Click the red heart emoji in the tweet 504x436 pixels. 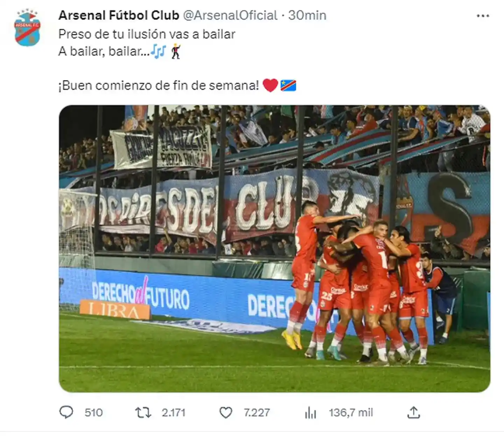tap(270, 85)
